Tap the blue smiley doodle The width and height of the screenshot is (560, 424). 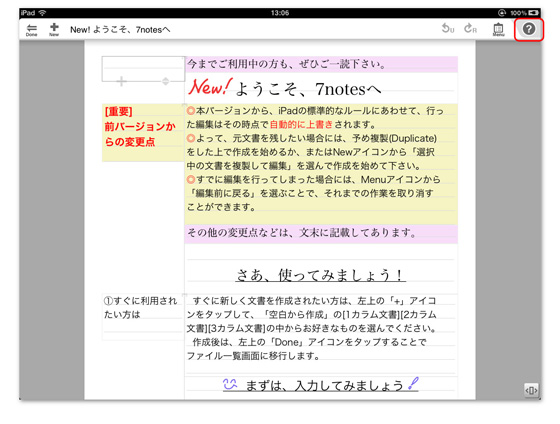[x=230, y=384]
